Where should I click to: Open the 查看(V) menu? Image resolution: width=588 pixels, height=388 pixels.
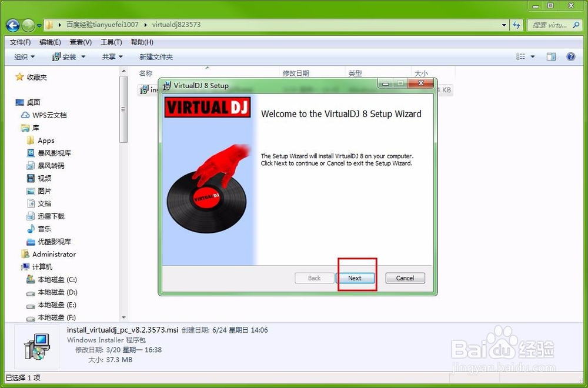pos(81,42)
